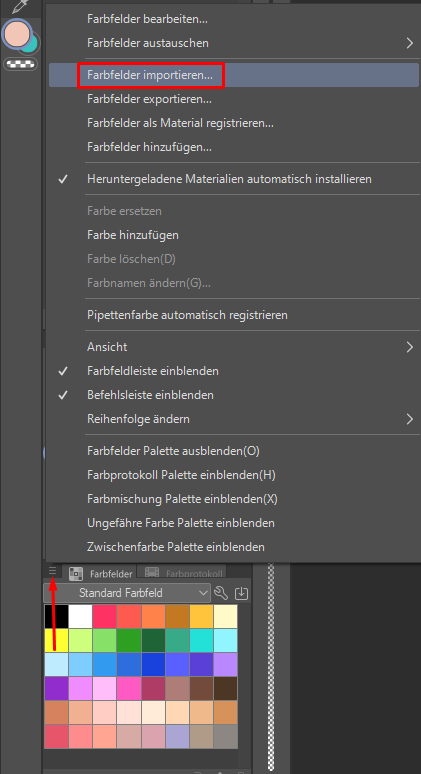Click the Farbfelder tab swatch grid icon

pyautogui.click(x=76, y=574)
